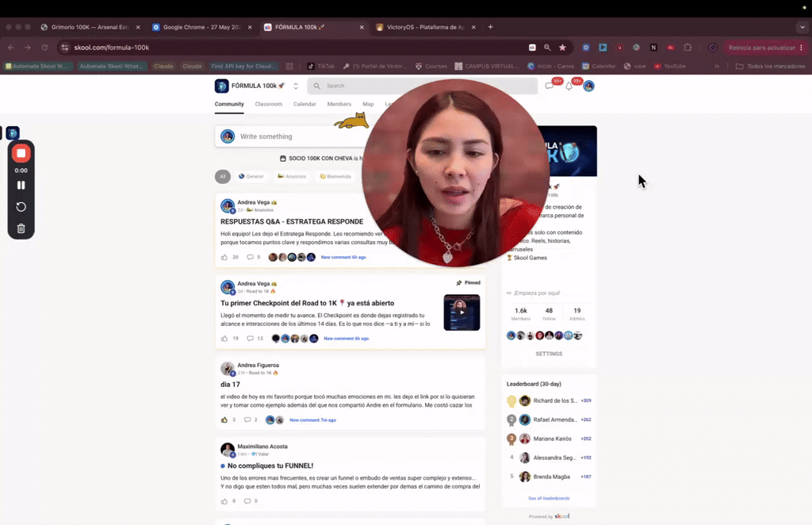Open the Skool notifications bell

[x=569, y=86]
